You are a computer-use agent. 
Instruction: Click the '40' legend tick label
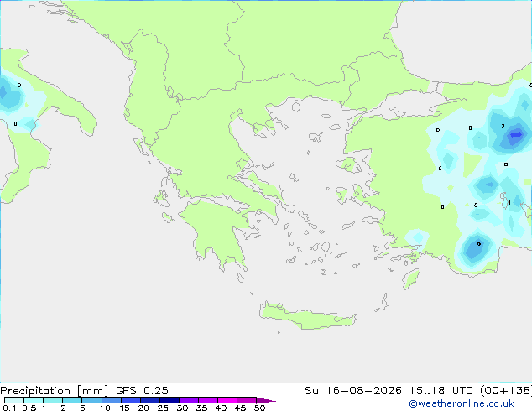coord(221,408)
